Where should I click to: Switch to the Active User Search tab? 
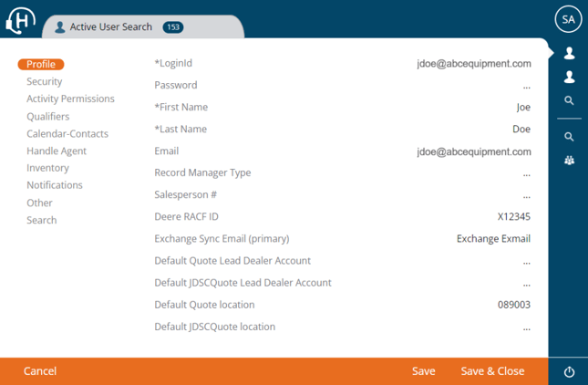[x=110, y=27]
